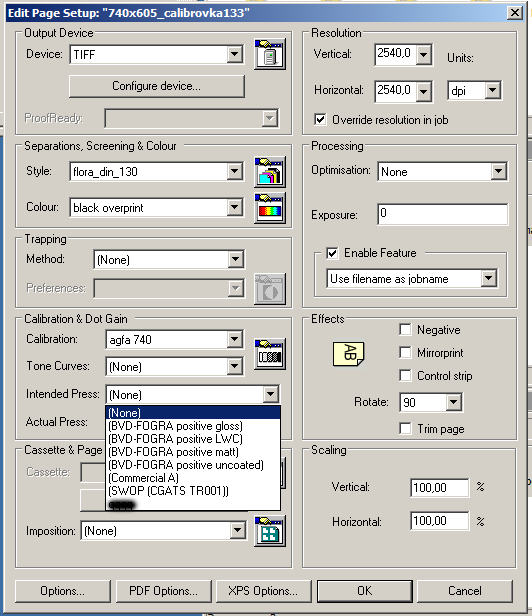Open the Units dropdown showing dpi
This screenshot has height=616, width=532.
point(474,91)
